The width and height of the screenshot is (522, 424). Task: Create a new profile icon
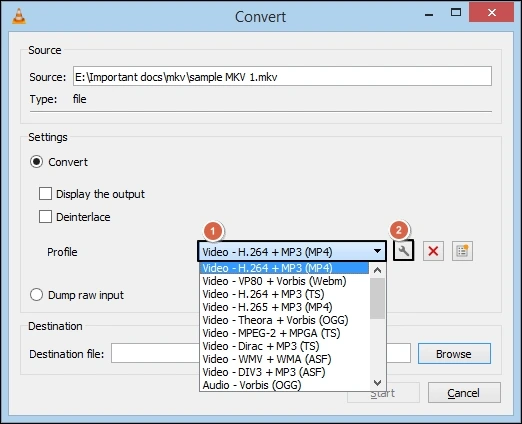[x=462, y=251]
